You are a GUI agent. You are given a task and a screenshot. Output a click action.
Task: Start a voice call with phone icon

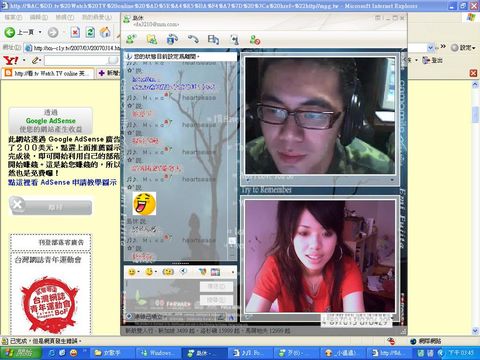193,40
